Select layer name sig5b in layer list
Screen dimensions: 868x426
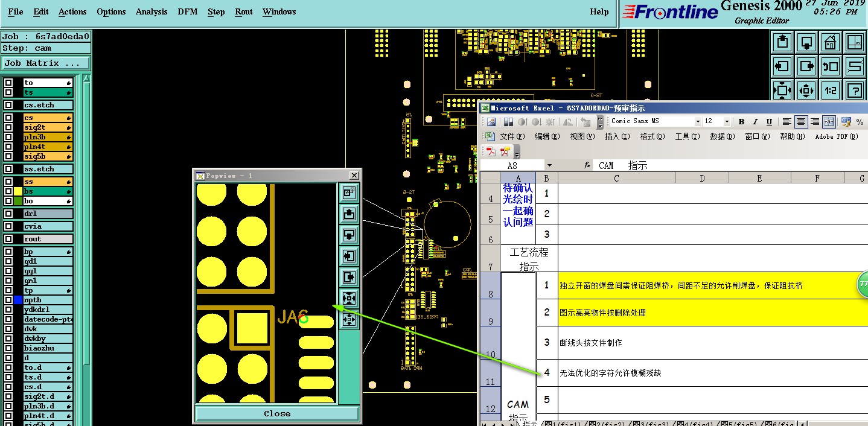48,156
